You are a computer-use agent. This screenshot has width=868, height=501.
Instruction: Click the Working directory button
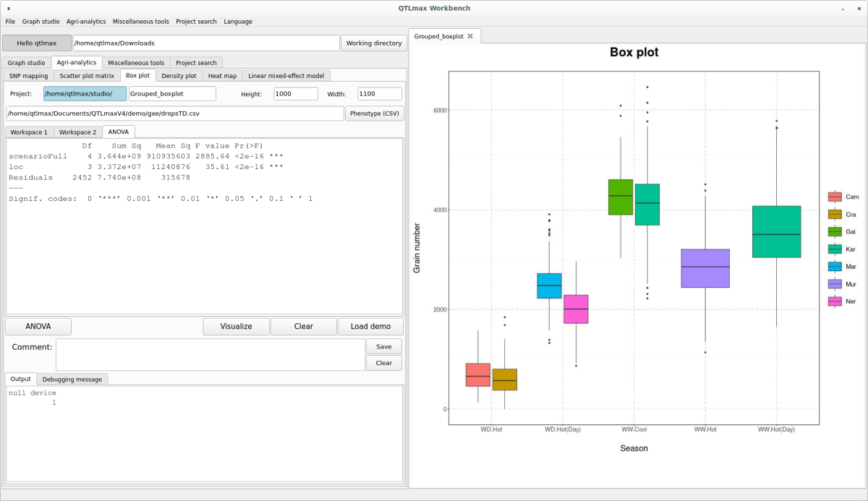[374, 43]
